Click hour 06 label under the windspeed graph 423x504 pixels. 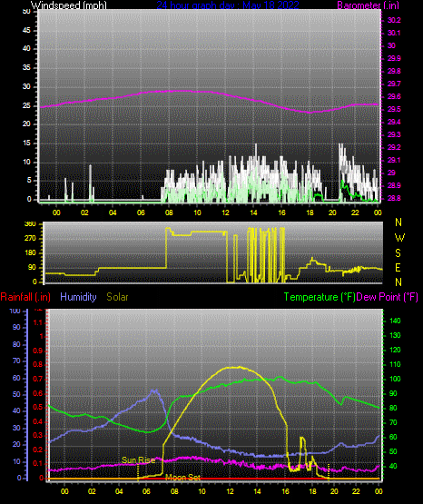click(x=141, y=212)
